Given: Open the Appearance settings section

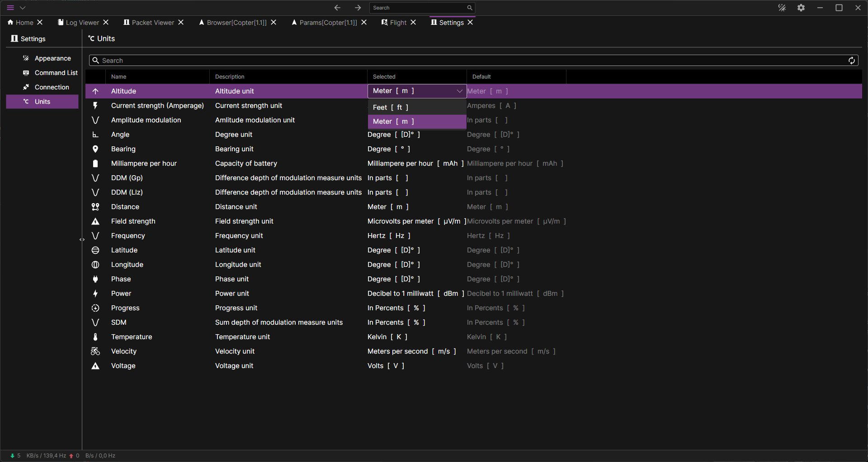Looking at the screenshot, I should point(52,58).
